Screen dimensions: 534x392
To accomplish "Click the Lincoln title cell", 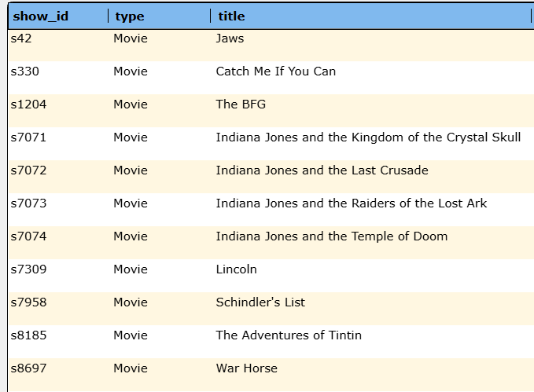I will pyautogui.click(x=236, y=269).
